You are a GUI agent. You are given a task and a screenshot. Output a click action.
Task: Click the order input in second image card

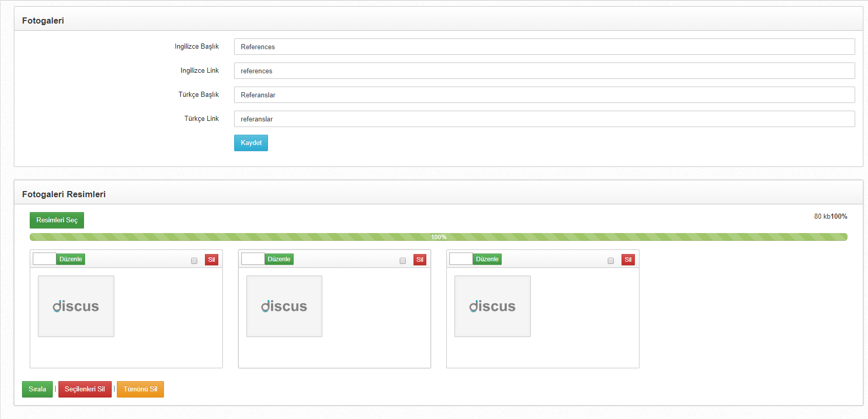click(x=253, y=259)
